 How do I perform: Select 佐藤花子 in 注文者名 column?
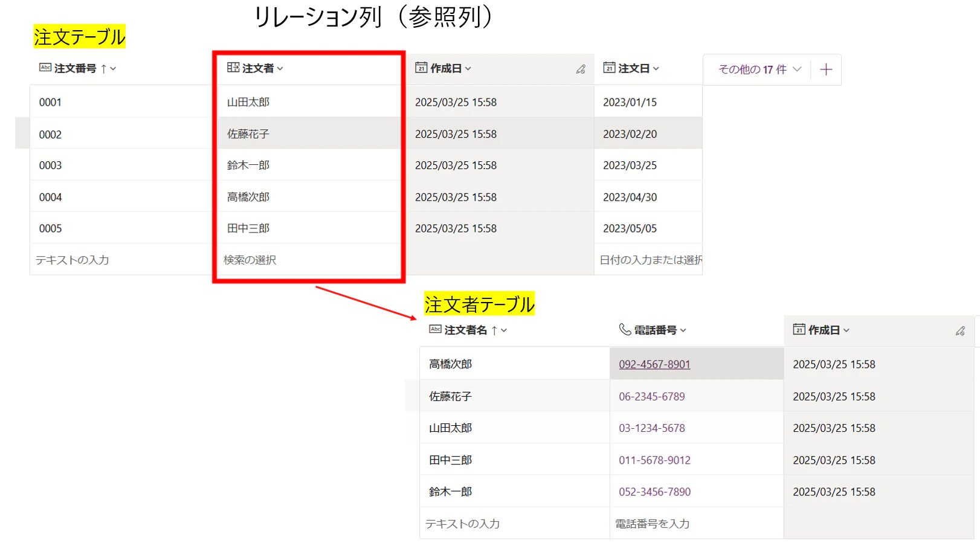(515, 396)
